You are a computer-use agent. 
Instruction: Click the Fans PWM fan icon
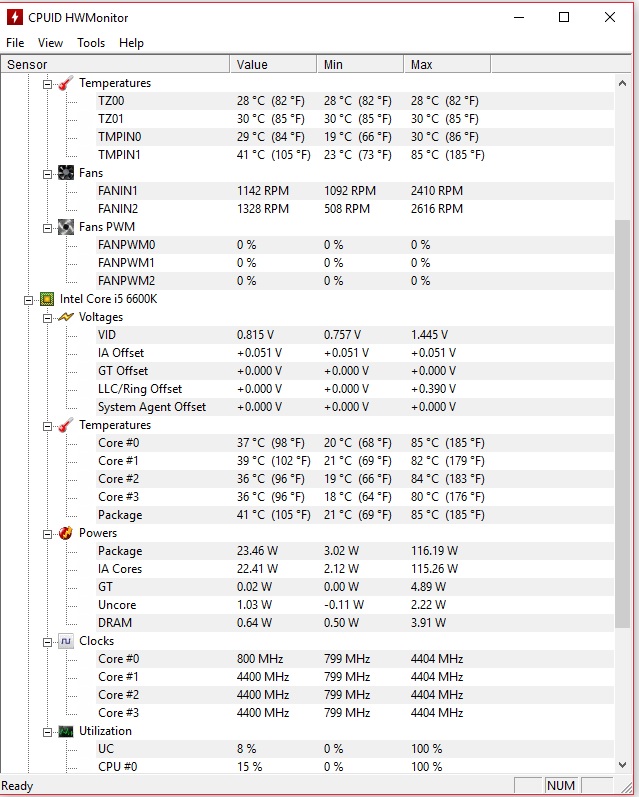(x=66, y=227)
